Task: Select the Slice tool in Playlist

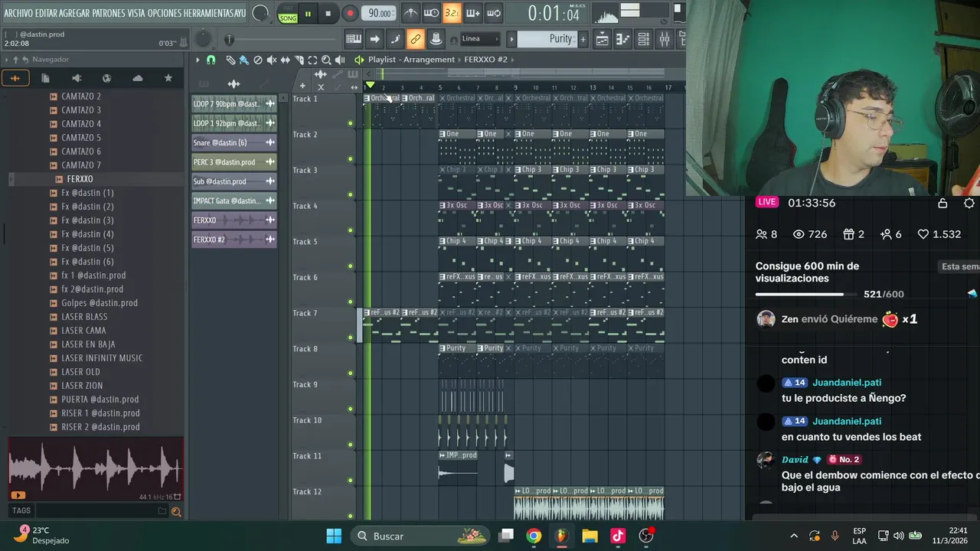Action: coord(299,60)
